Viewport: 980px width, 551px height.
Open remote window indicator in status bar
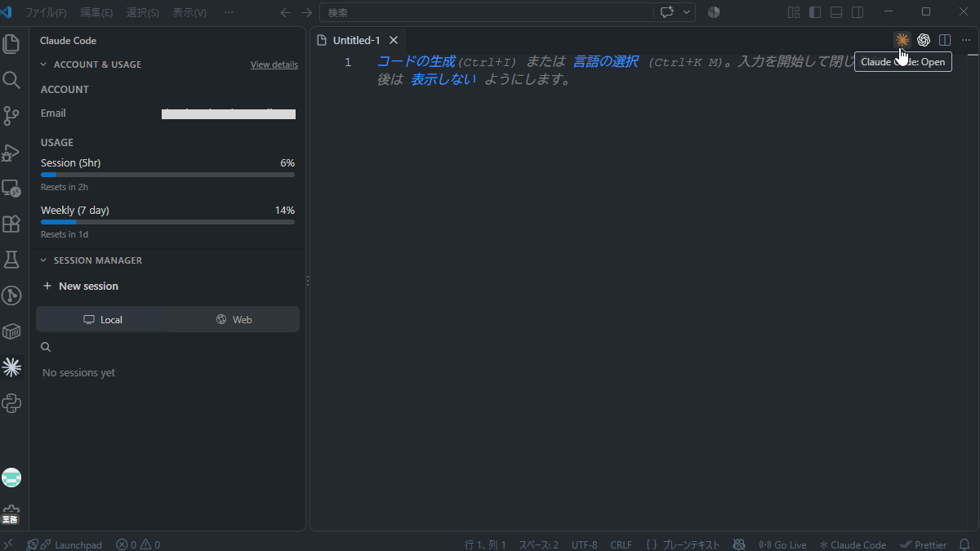(x=8, y=544)
